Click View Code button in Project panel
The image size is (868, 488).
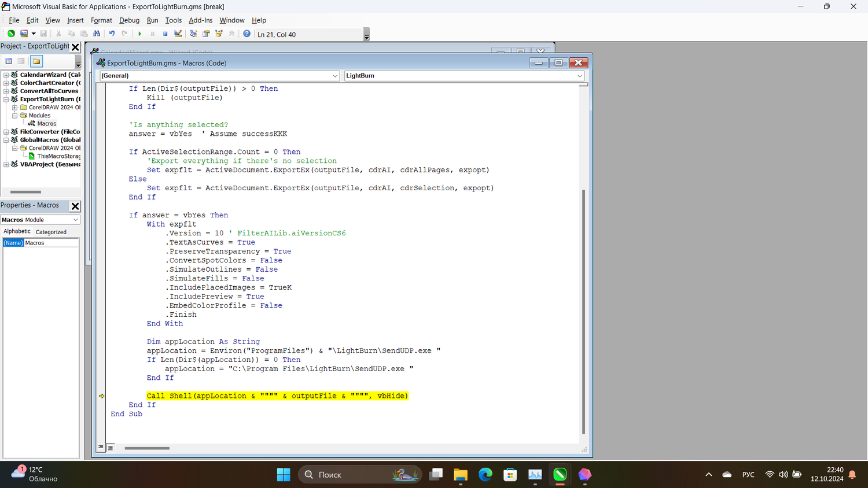pyautogui.click(x=9, y=61)
